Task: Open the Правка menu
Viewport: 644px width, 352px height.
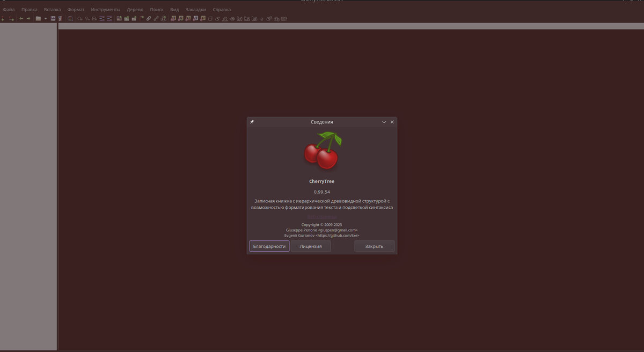Action: coord(30,10)
